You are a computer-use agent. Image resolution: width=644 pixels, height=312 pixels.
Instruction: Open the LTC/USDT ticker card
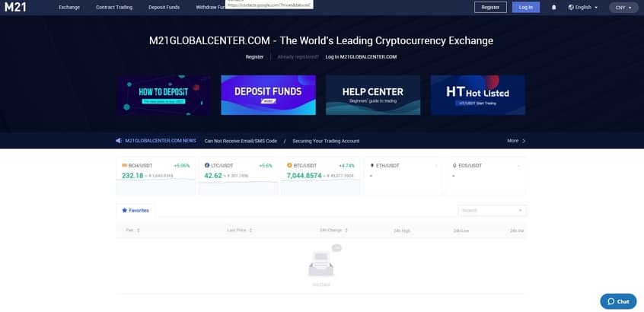238,176
